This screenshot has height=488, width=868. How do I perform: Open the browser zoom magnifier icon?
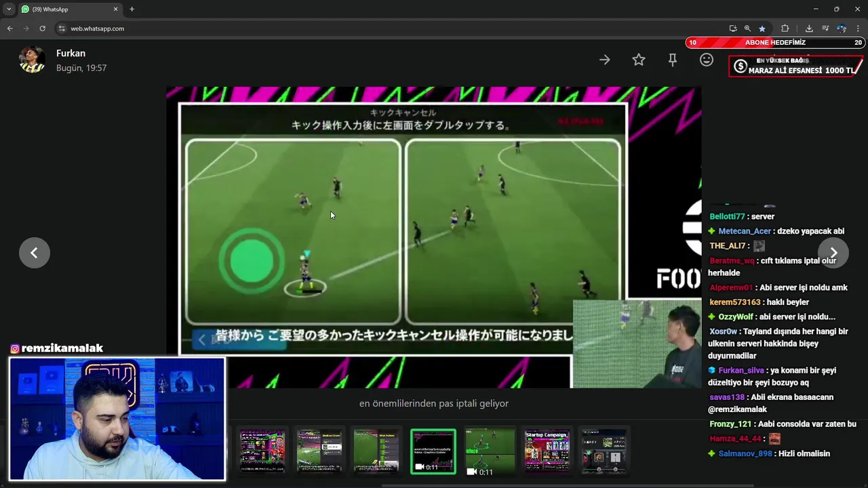tap(747, 28)
